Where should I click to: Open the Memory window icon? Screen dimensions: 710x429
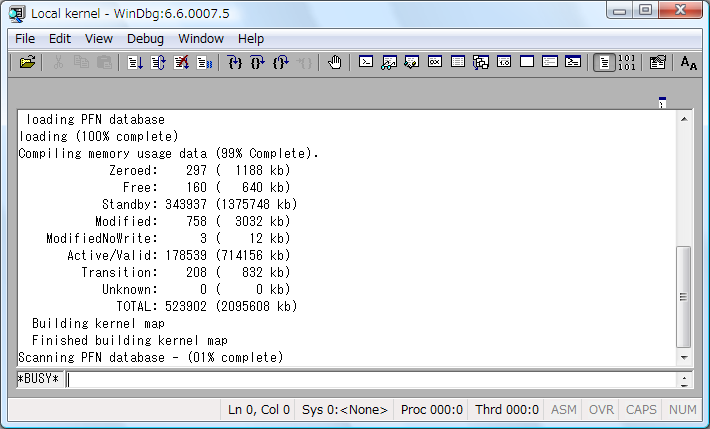point(458,62)
